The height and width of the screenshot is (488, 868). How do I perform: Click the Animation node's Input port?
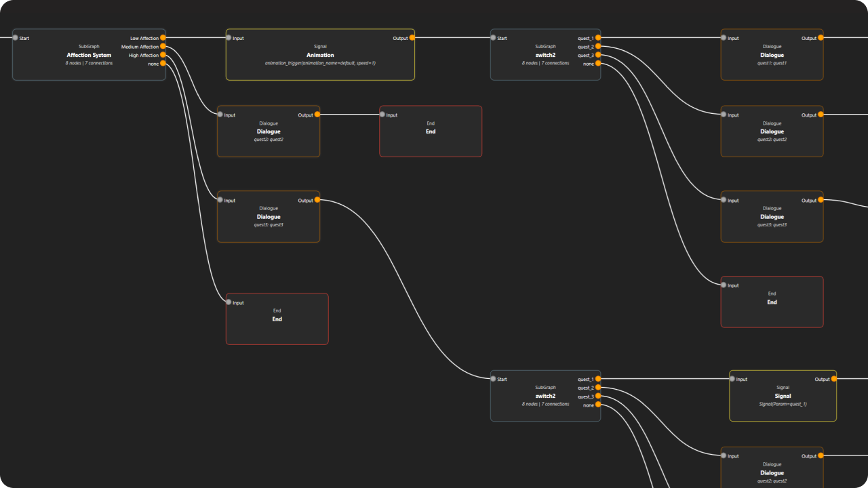[229, 38]
